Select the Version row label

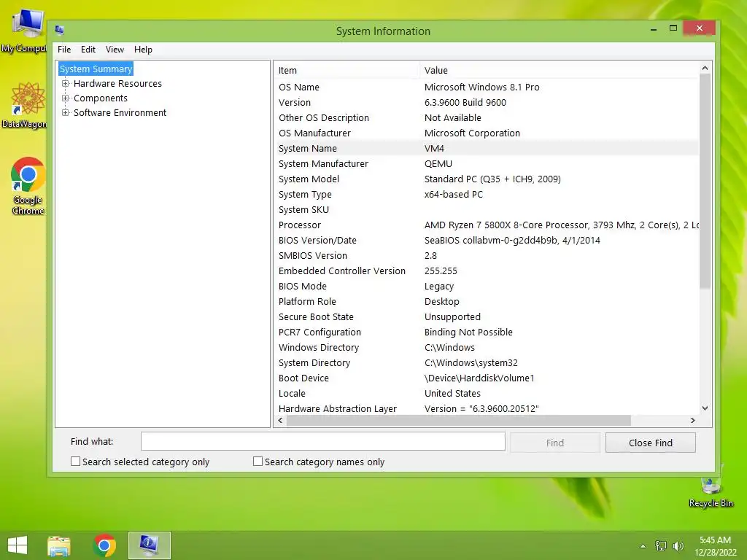[x=295, y=102]
